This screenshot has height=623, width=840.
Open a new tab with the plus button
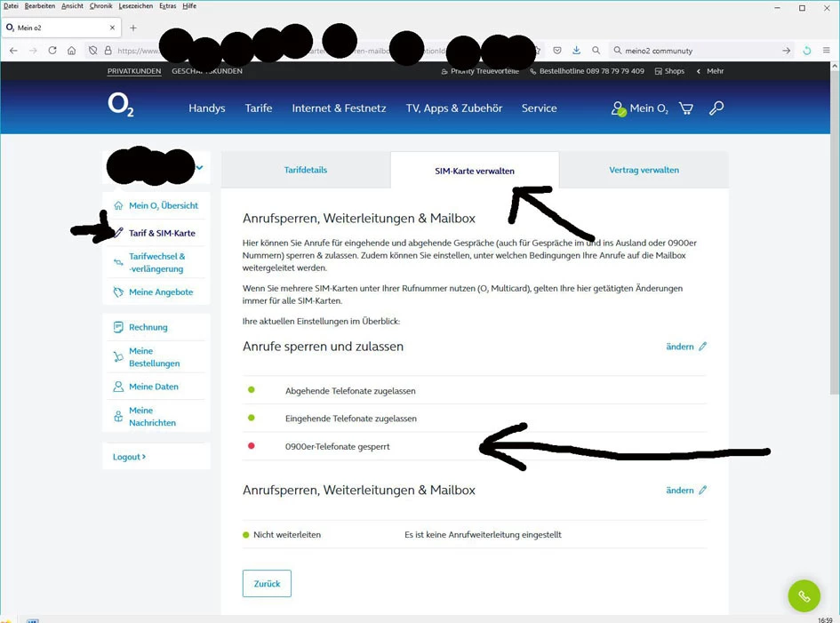[x=133, y=28]
